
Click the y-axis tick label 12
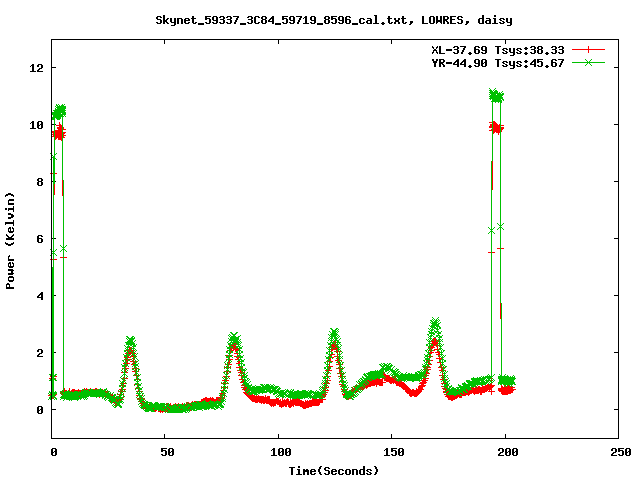click(x=36, y=68)
